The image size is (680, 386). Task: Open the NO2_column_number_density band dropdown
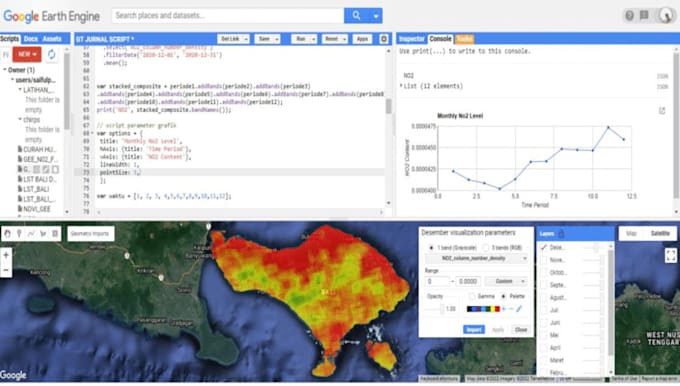pos(476,258)
